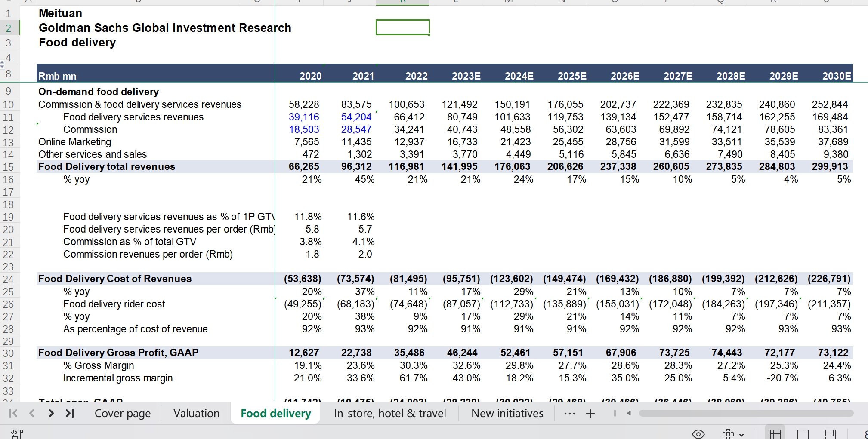The height and width of the screenshot is (439, 868).
Task: Select the 32.6% gross margin cell
Action: click(x=466, y=365)
